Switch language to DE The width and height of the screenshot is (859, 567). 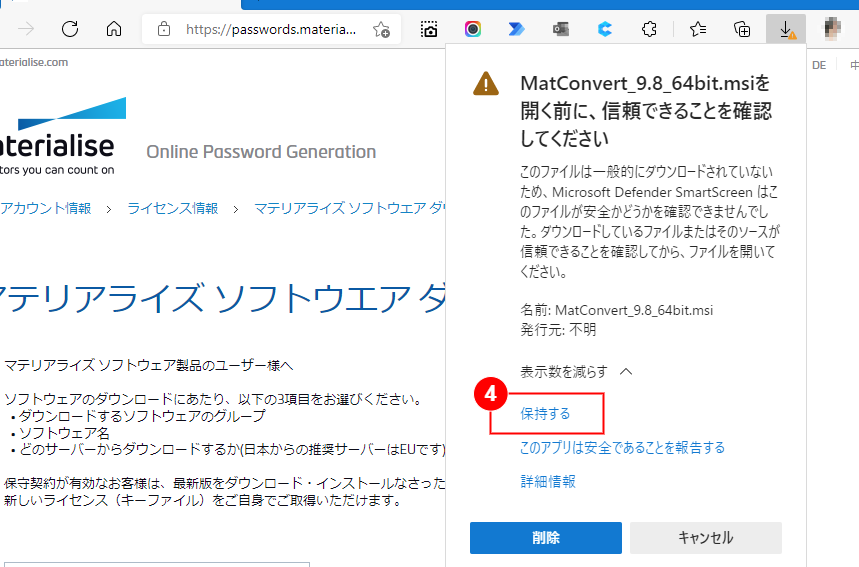coord(819,65)
